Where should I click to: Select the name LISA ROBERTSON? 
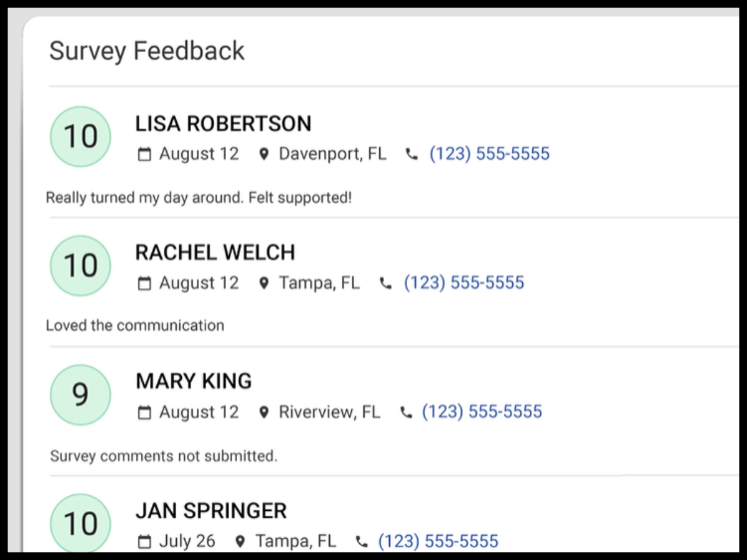click(223, 123)
